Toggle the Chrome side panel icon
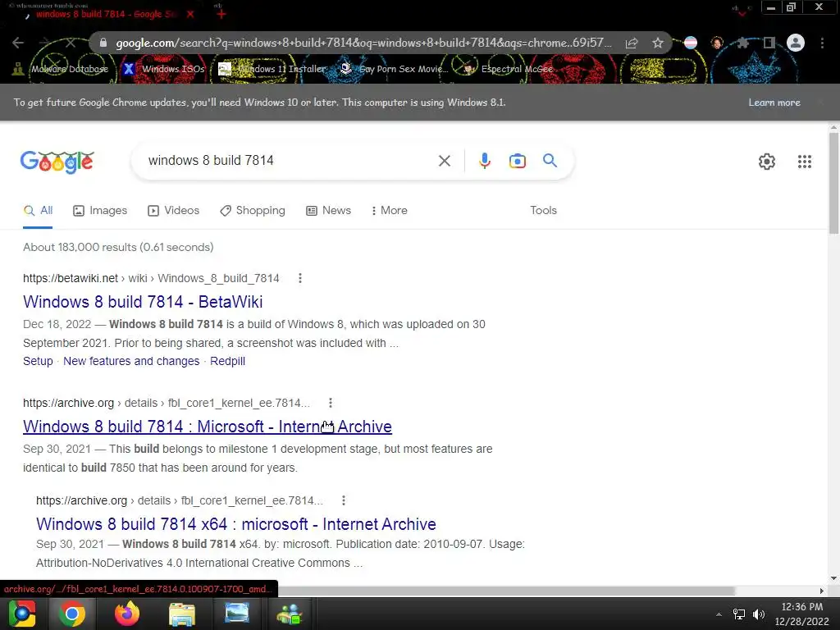 (x=769, y=43)
